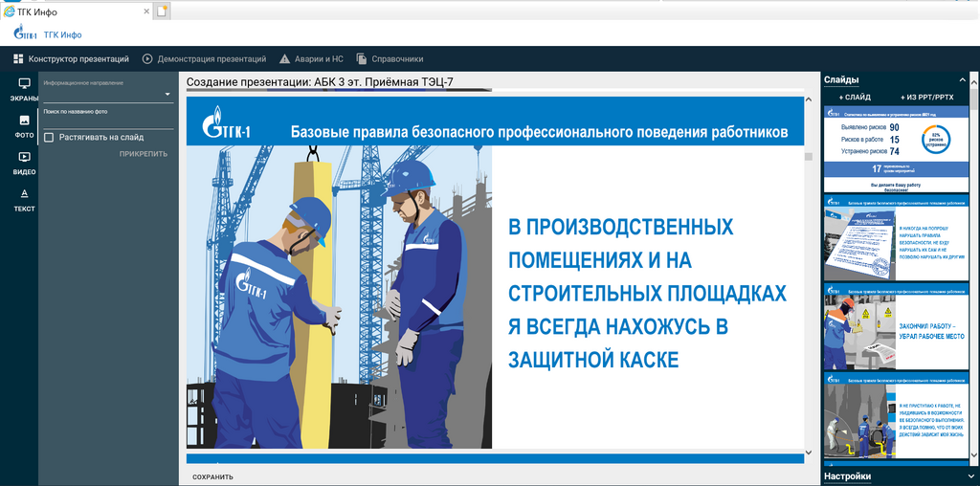Click the Аварии и НС warning icon

[284, 58]
